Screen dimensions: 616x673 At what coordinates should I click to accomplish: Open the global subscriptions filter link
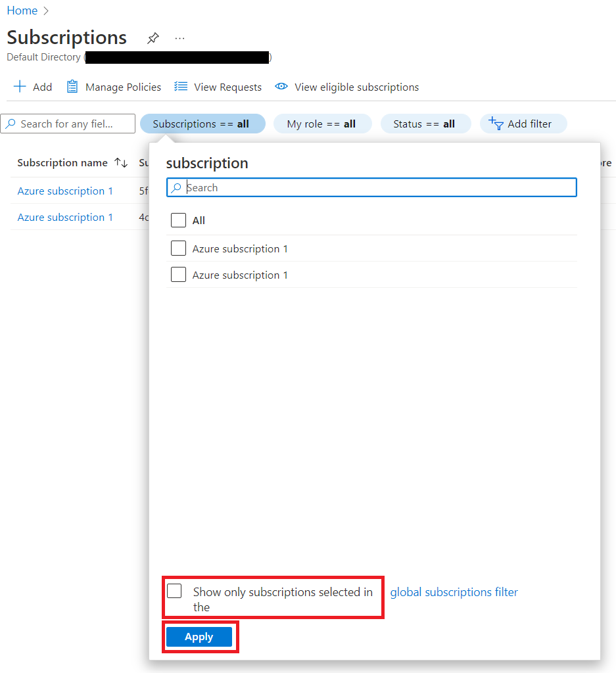point(454,592)
